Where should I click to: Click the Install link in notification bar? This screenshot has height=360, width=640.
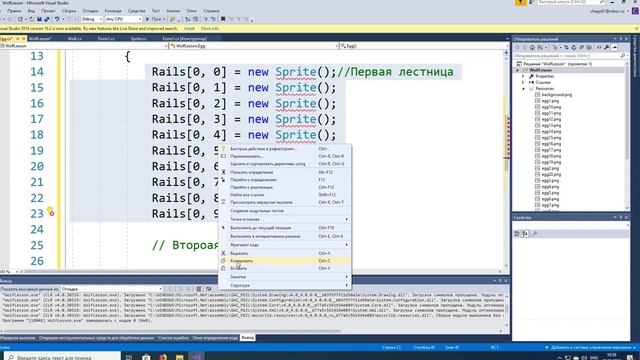(x=189, y=29)
